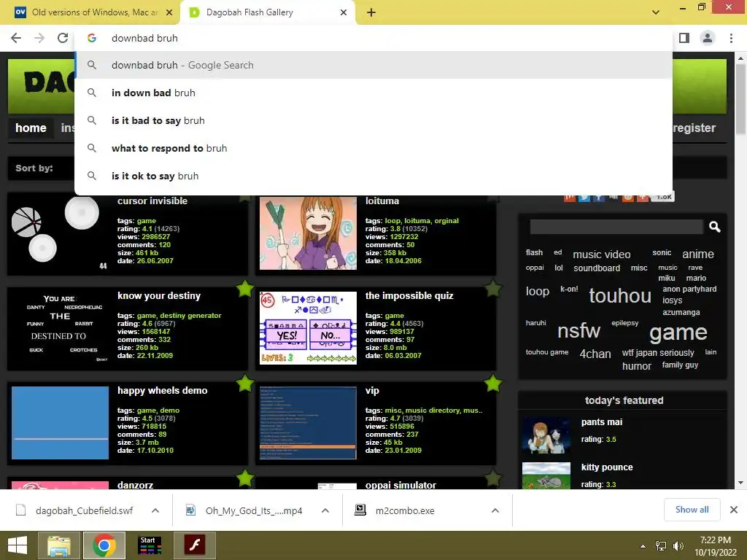Click the site search magnifier icon

click(715, 227)
